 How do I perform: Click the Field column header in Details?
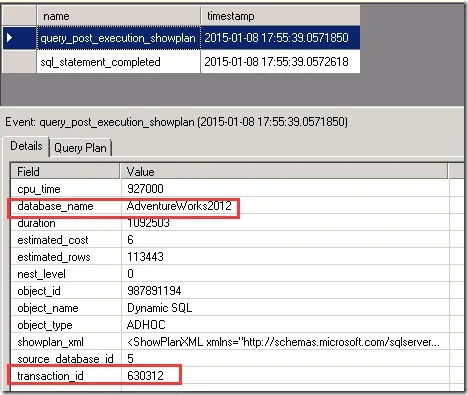(x=65, y=172)
